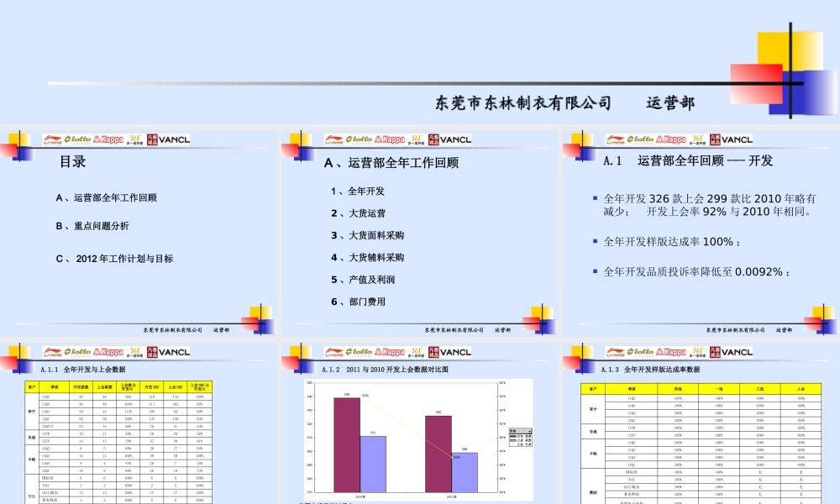This screenshot has height=504, width=840.
Task: Select '2、大货运营' list item
Action: point(358,213)
